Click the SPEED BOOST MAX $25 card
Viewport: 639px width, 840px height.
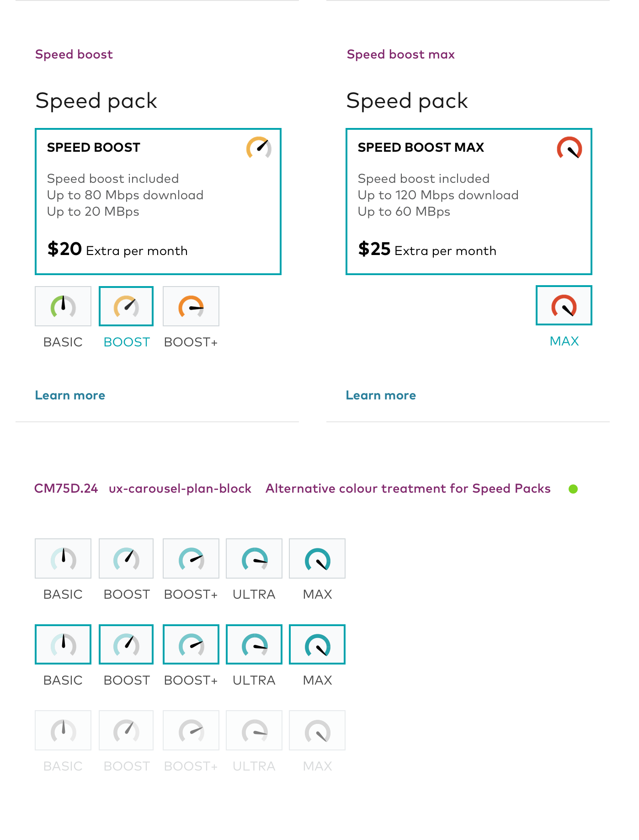(469, 202)
